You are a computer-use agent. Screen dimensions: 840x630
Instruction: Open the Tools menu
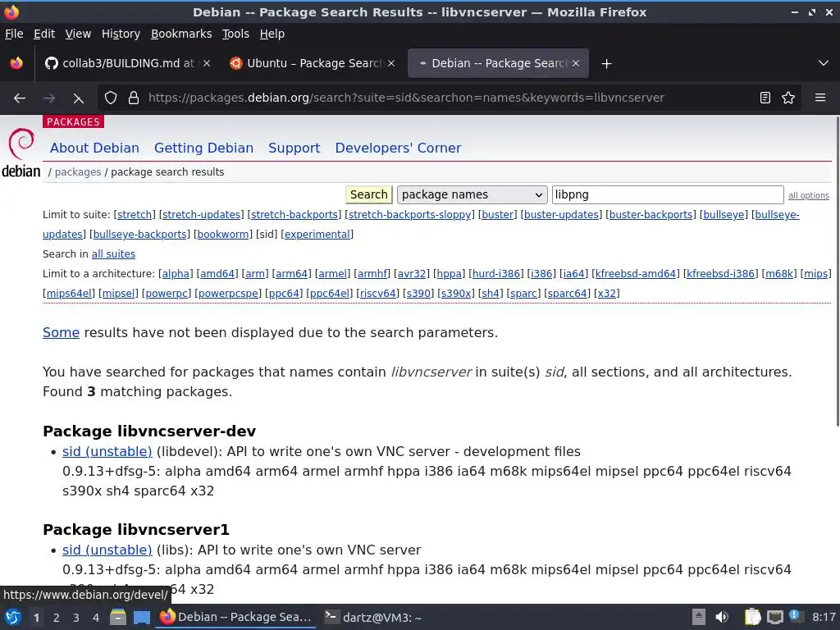(x=235, y=34)
